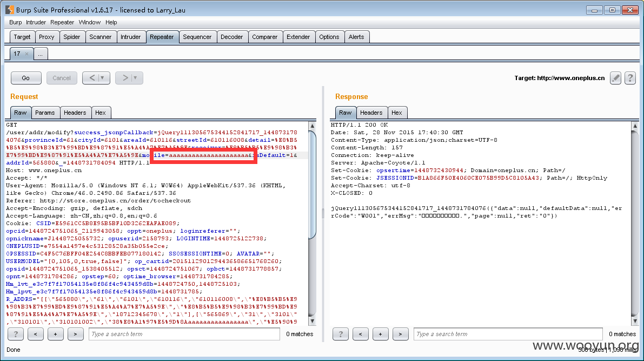Open the history forward dropdown arrow

point(136,78)
